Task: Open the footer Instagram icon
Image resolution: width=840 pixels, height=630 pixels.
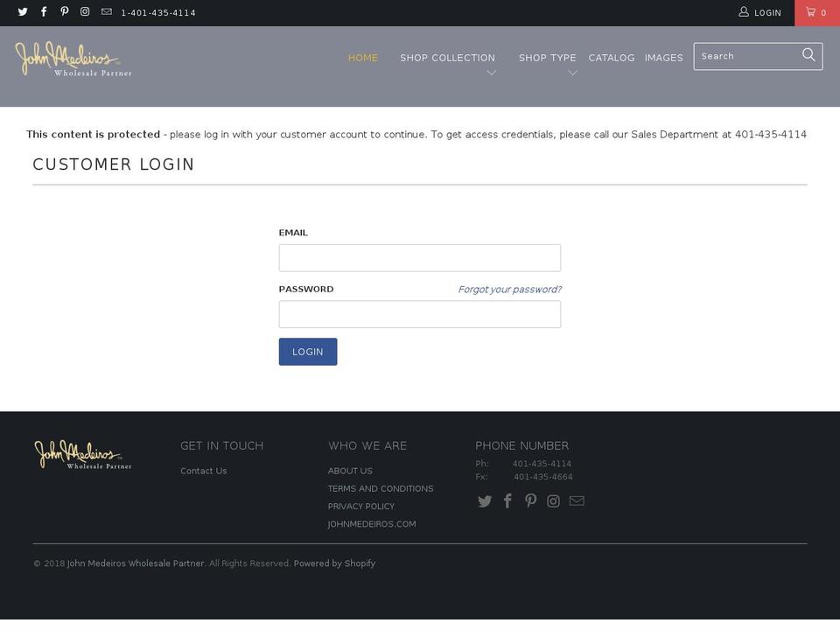Action: point(553,501)
